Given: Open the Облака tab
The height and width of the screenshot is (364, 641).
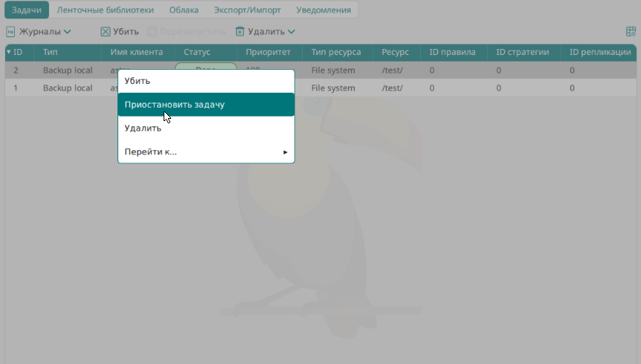Looking at the screenshot, I should click(x=184, y=10).
